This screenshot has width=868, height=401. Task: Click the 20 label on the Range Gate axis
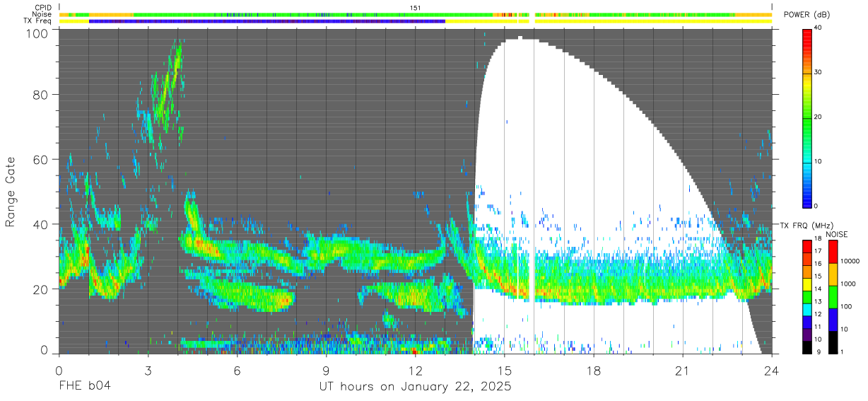[41, 289]
